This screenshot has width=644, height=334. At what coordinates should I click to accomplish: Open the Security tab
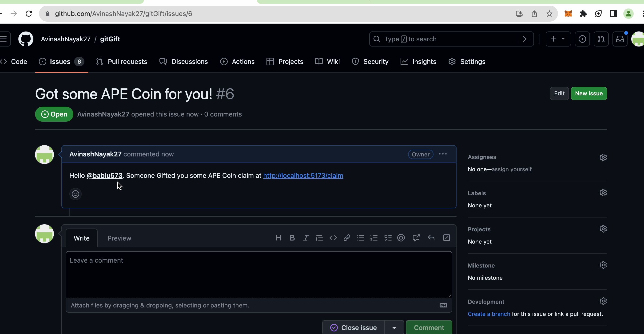point(370,62)
